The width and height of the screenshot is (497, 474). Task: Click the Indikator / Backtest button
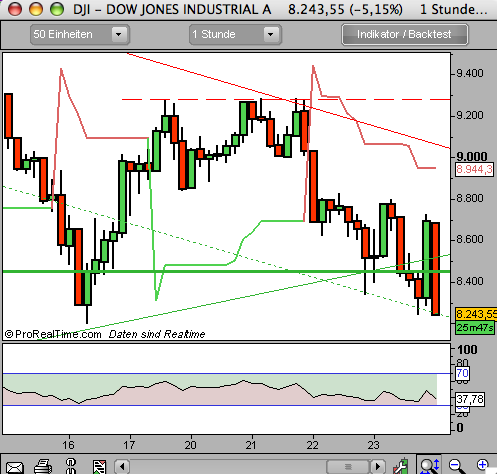pyautogui.click(x=405, y=34)
